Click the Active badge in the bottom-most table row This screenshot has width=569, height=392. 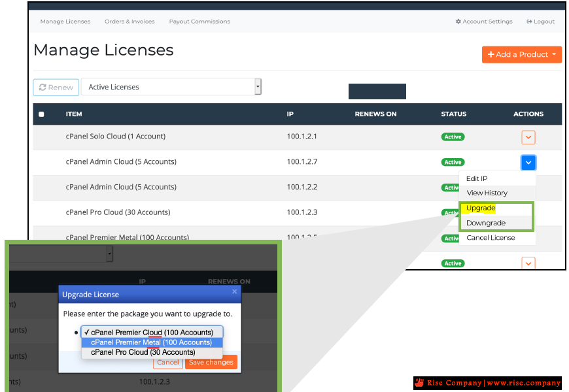coord(453,264)
